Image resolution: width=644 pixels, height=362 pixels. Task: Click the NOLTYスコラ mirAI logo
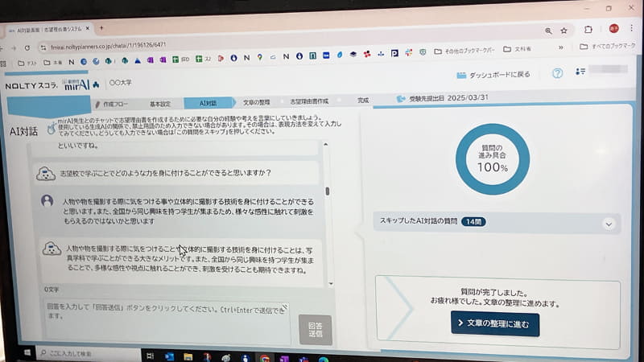[52, 85]
